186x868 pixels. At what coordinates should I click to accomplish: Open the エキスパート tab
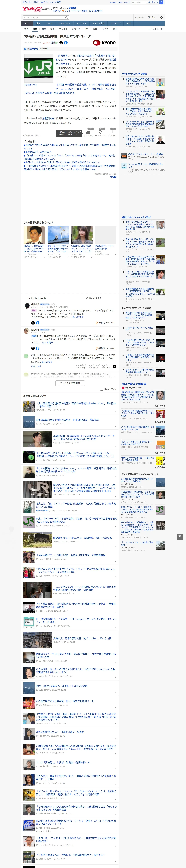(64, 24)
